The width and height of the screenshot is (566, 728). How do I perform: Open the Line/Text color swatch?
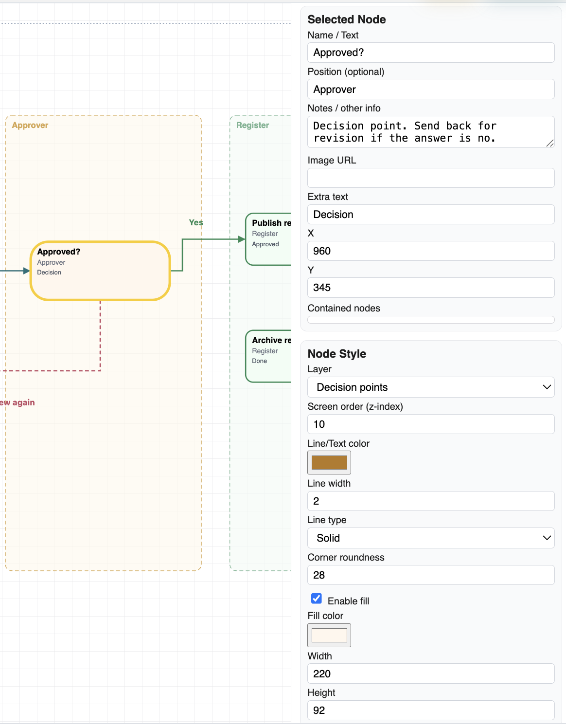pos(329,462)
